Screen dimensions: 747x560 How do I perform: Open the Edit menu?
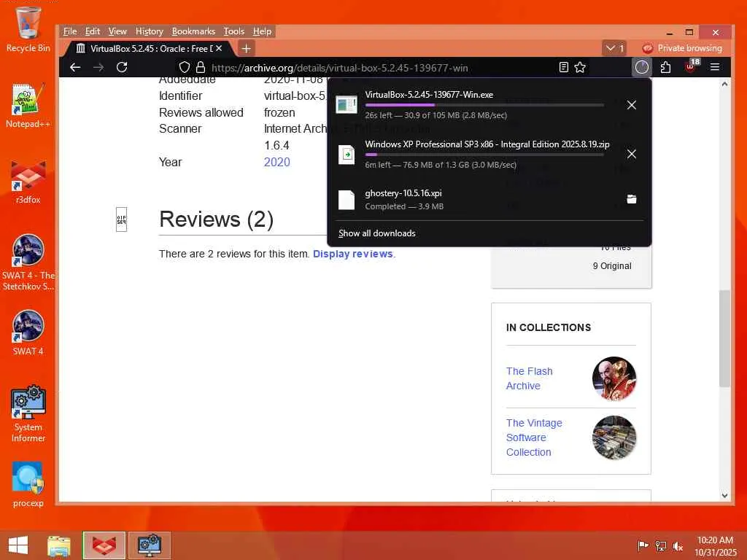[x=93, y=31]
